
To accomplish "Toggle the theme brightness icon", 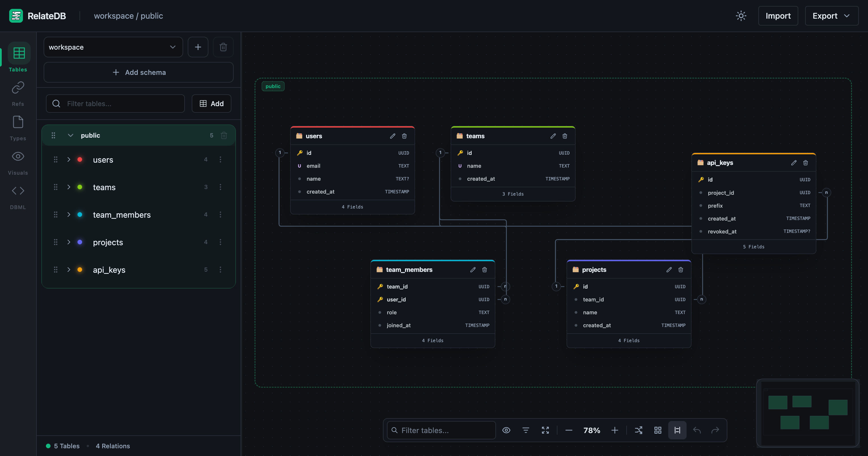I will [x=741, y=15].
